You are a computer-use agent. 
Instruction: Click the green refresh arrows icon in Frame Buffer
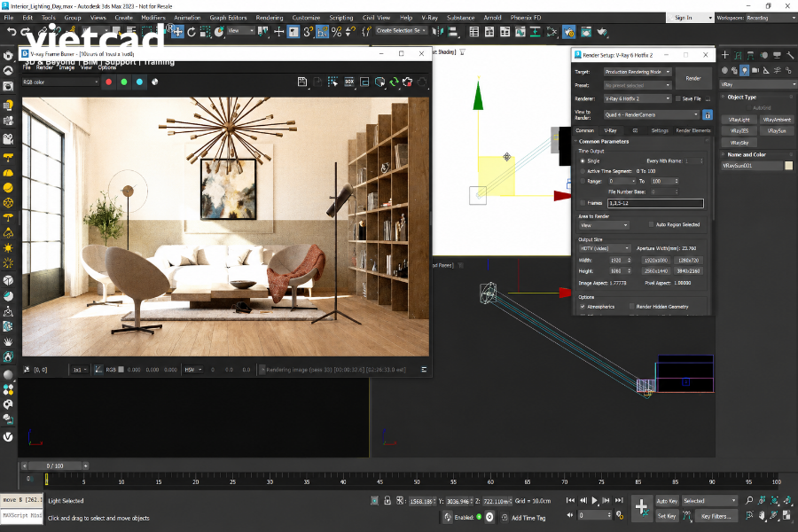tap(394, 82)
